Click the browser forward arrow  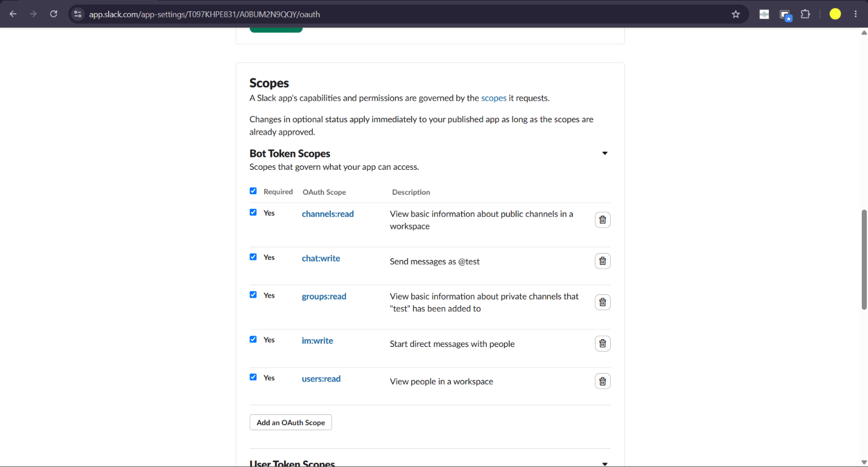[x=33, y=14]
